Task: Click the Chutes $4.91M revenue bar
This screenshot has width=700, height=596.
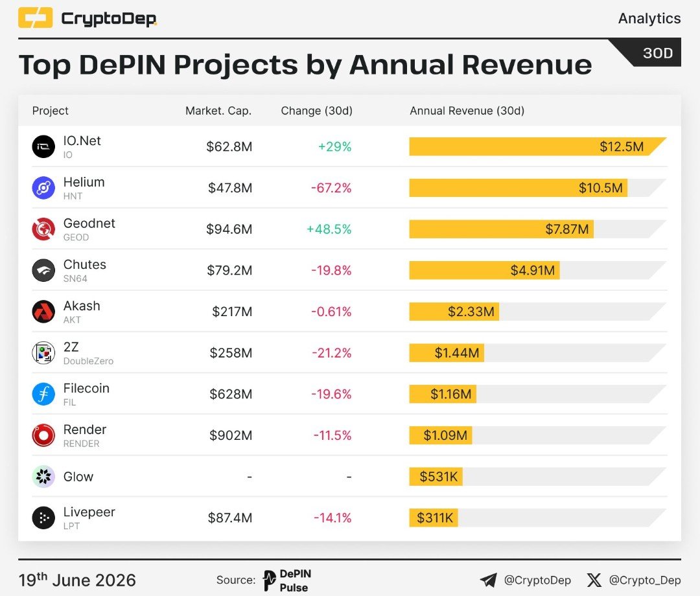Action: pyautogui.click(x=484, y=270)
